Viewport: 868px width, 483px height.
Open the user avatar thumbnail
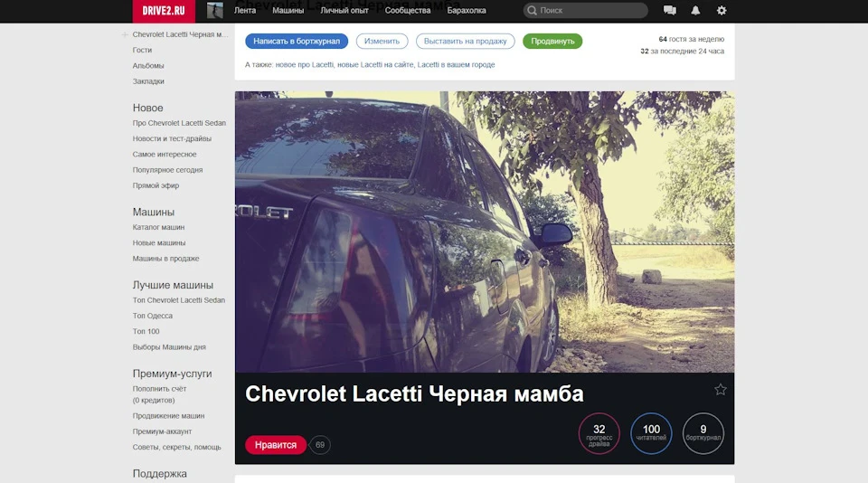point(215,10)
